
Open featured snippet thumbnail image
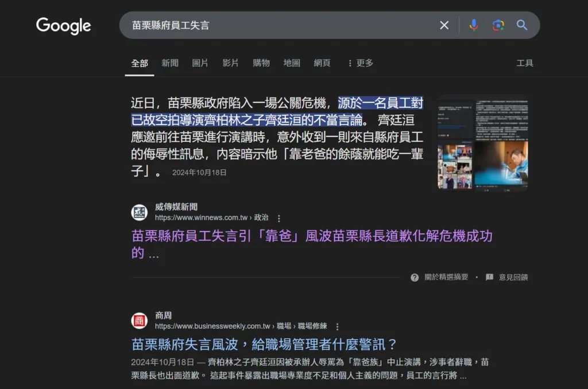482,143
